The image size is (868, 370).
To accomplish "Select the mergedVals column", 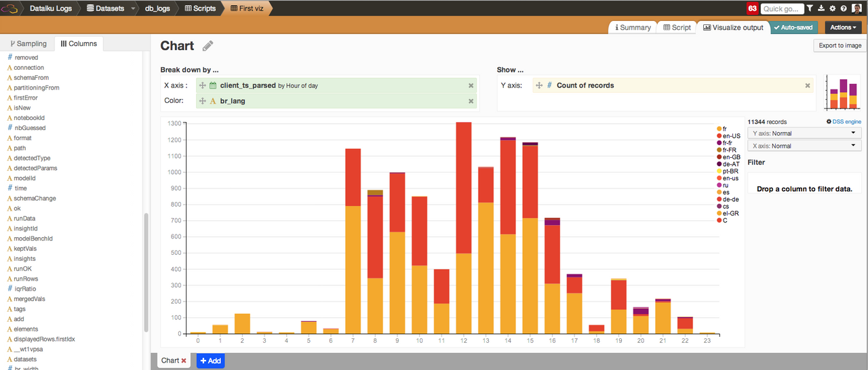I will point(29,299).
